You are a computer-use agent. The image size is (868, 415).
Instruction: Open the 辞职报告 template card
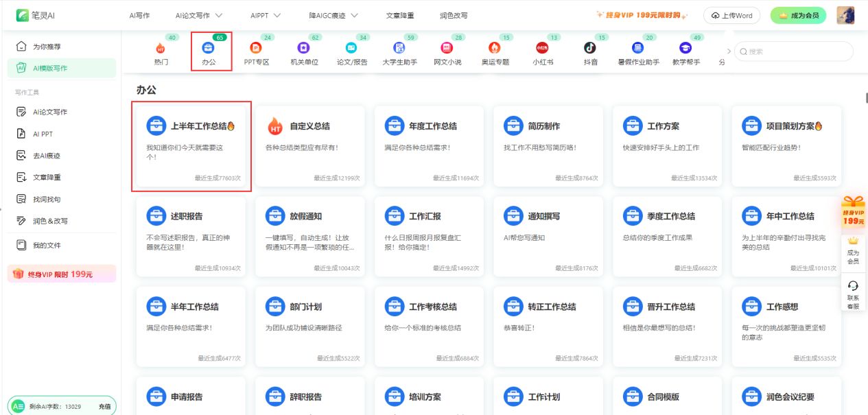point(310,396)
